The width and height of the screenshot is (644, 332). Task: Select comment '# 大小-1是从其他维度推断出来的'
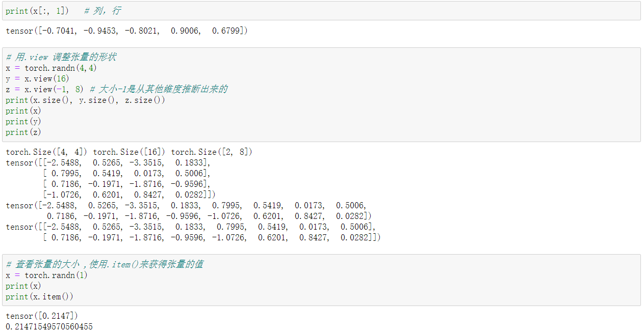(x=159, y=89)
